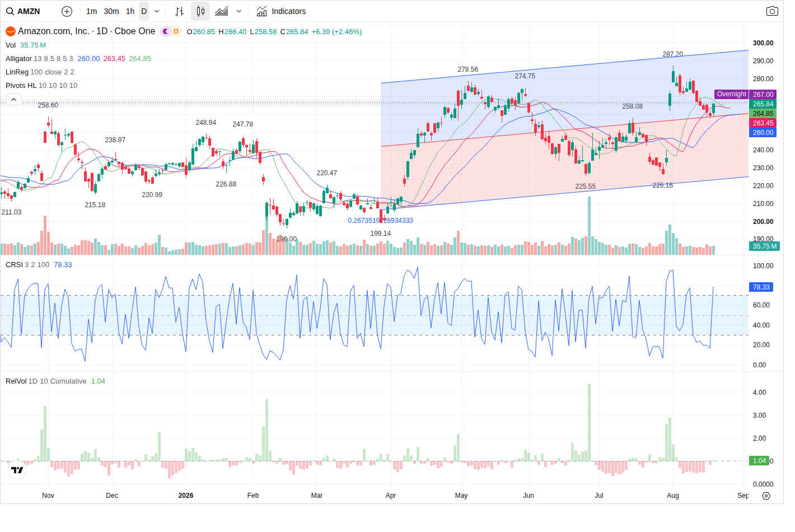Click the 1.04 RelVol axis tag
This screenshot has height=532, width=795.
click(x=759, y=461)
